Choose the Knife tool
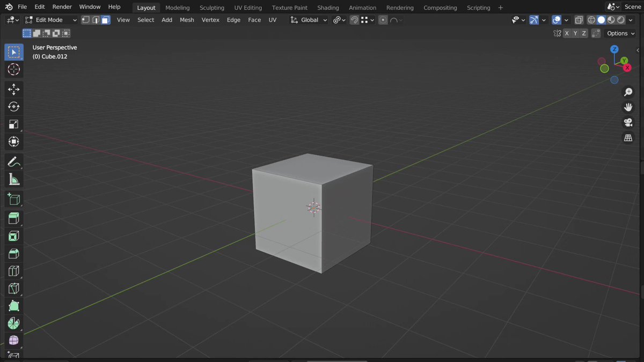The height and width of the screenshot is (362, 644). coord(14,289)
